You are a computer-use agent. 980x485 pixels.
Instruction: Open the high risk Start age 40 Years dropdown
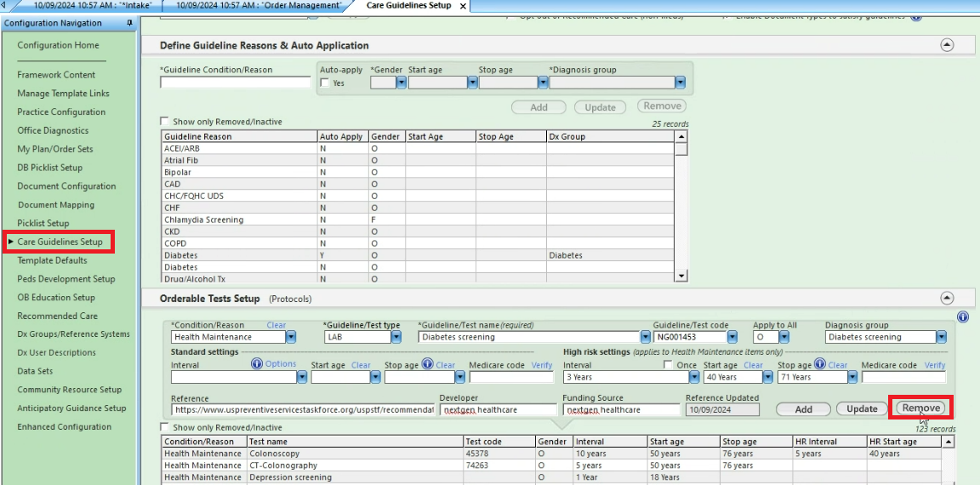[768, 377]
